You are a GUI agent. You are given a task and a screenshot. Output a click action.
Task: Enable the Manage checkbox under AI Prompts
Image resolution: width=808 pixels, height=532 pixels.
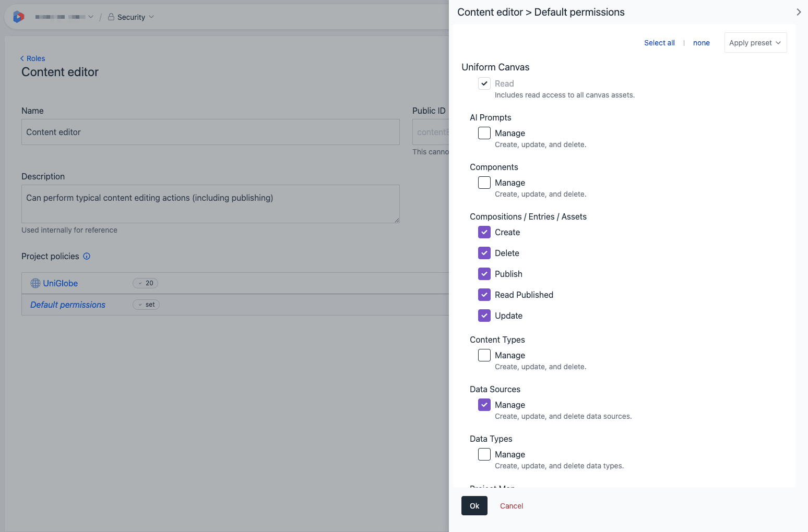(x=484, y=133)
